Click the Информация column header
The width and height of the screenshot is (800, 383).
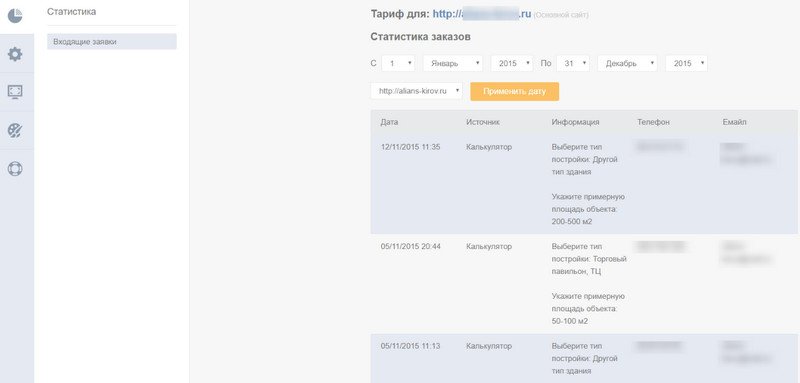[x=576, y=122]
